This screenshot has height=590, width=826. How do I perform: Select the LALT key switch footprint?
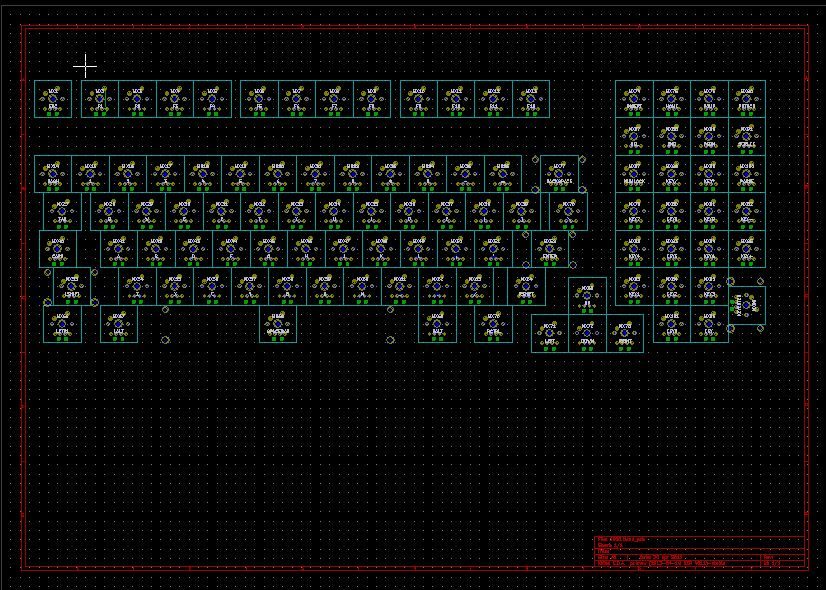(119, 324)
